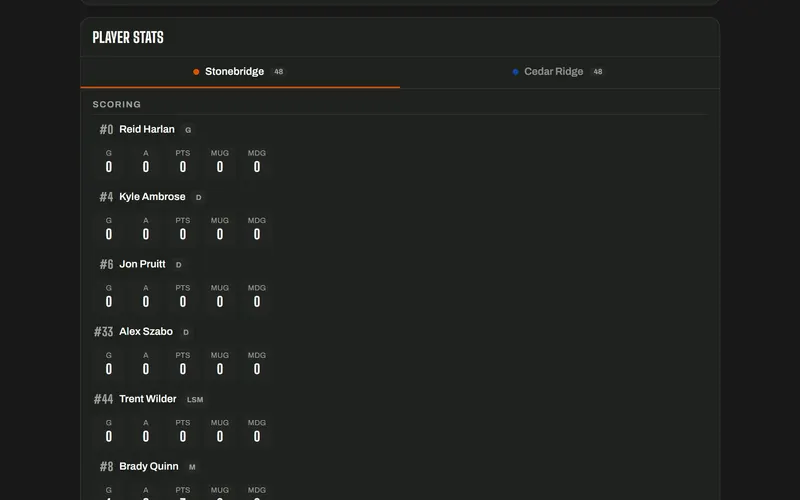
Task: Click Alex Szabo's assists (A) value
Action: (x=146, y=369)
